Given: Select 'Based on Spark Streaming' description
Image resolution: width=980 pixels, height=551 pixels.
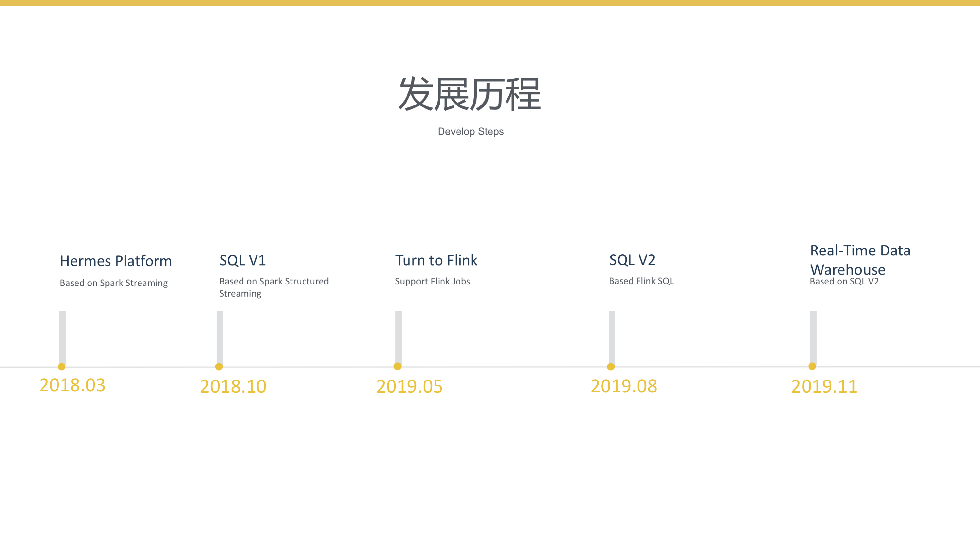Looking at the screenshot, I should point(114,283).
